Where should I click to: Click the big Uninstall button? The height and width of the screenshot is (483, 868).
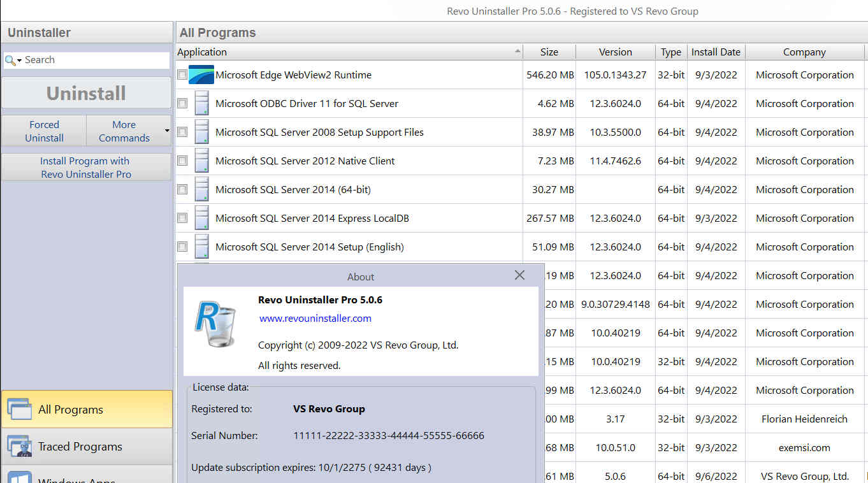[86, 93]
